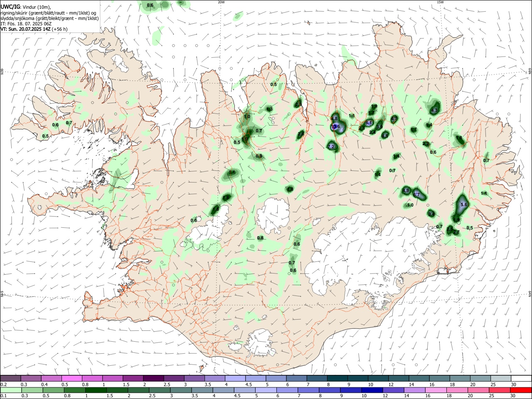Click the rose-red 25 swatch in lower scale

tap(500, 390)
